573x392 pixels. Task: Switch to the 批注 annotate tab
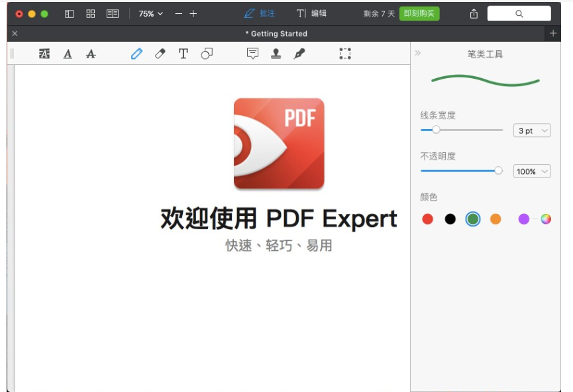[x=260, y=13]
